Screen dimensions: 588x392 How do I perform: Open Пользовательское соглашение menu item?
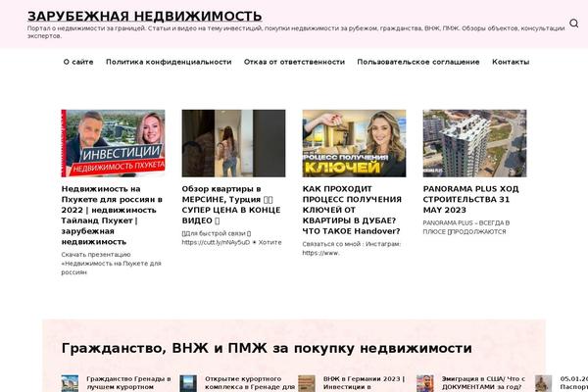(418, 62)
